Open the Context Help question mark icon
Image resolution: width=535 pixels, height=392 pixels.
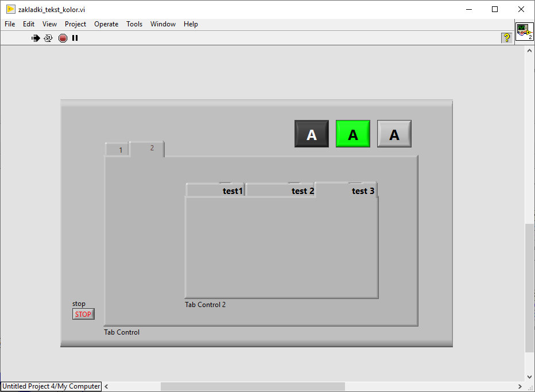[x=507, y=37]
